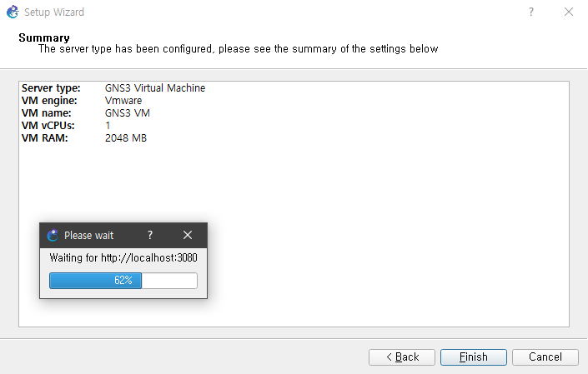Select the 'Vmware' VM engine value
The image size is (588, 374).
pos(123,101)
